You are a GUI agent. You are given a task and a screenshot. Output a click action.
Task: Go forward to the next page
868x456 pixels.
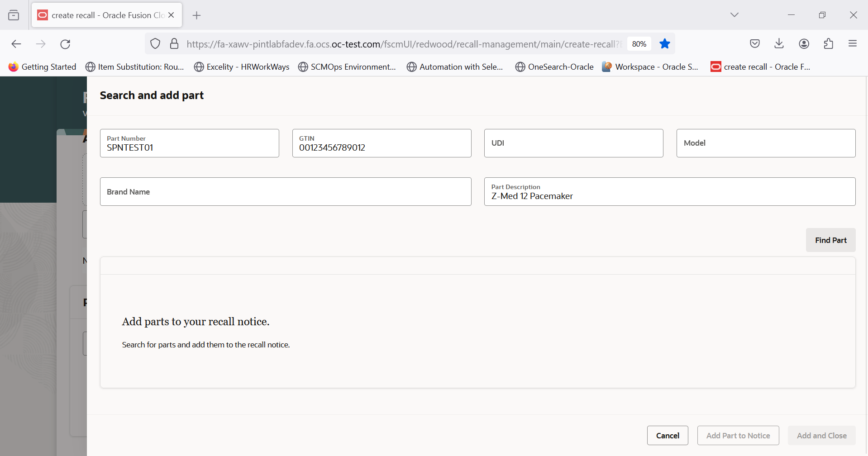pyautogui.click(x=41, y=44)
